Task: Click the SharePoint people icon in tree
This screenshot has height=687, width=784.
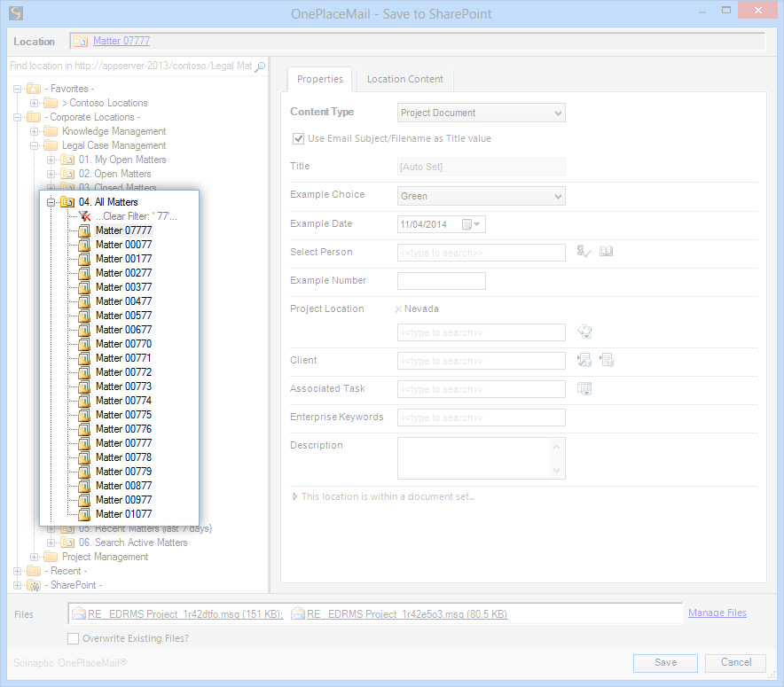Action: 34,585
